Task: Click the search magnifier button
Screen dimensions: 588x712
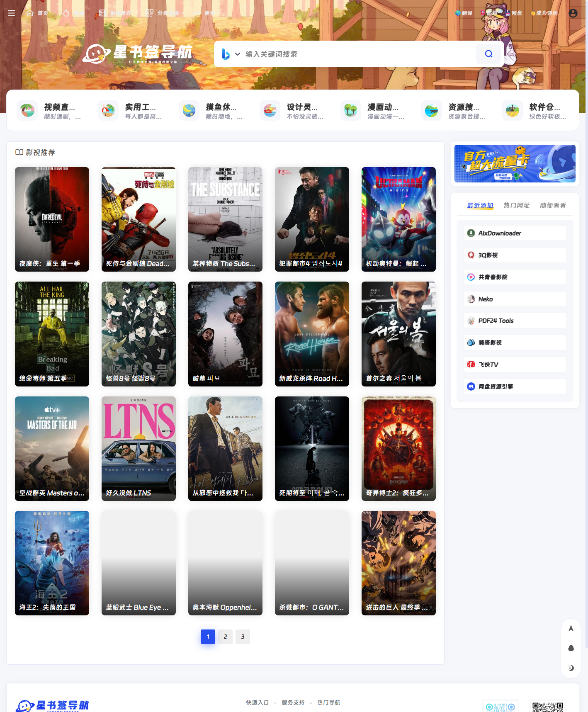Action: tap(488, 54)
